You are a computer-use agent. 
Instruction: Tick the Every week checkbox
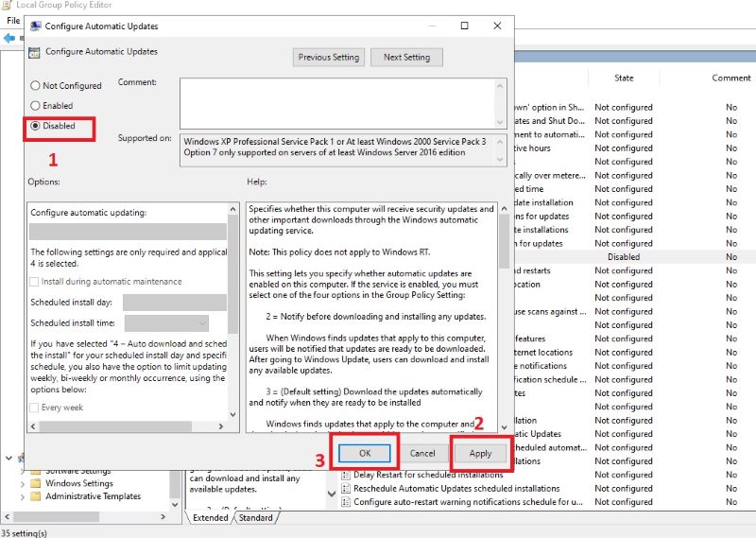coord(34,408)
